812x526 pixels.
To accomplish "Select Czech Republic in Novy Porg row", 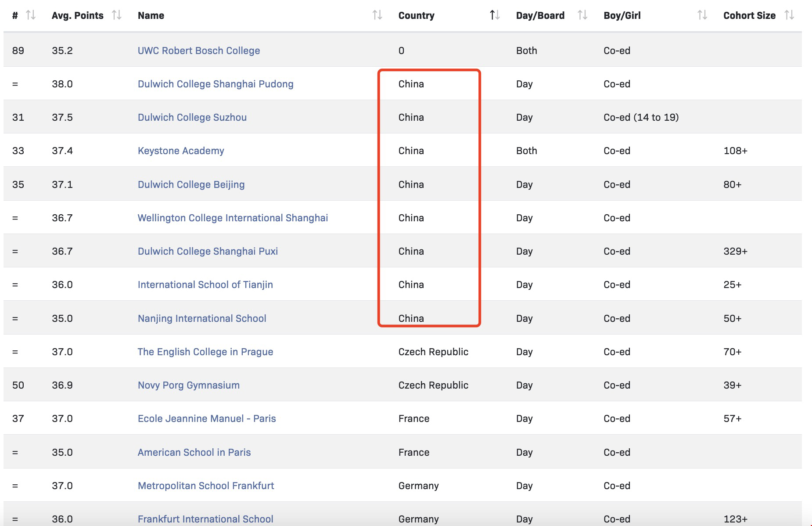I will [433, 385].
